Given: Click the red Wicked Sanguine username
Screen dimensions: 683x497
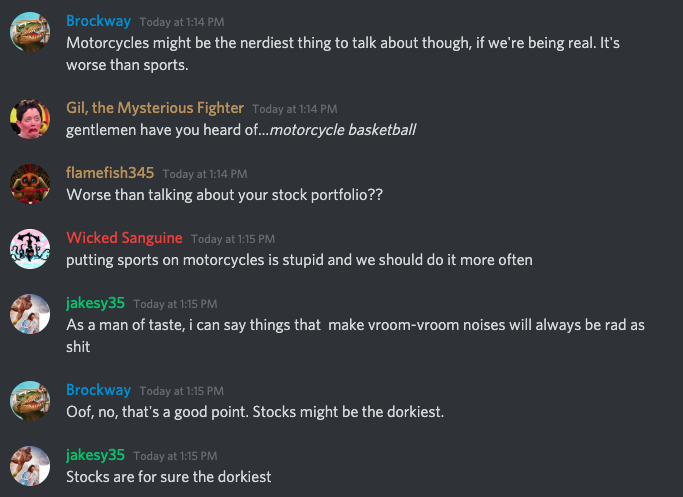Looking at the screenshot, I should pos(124,238).
